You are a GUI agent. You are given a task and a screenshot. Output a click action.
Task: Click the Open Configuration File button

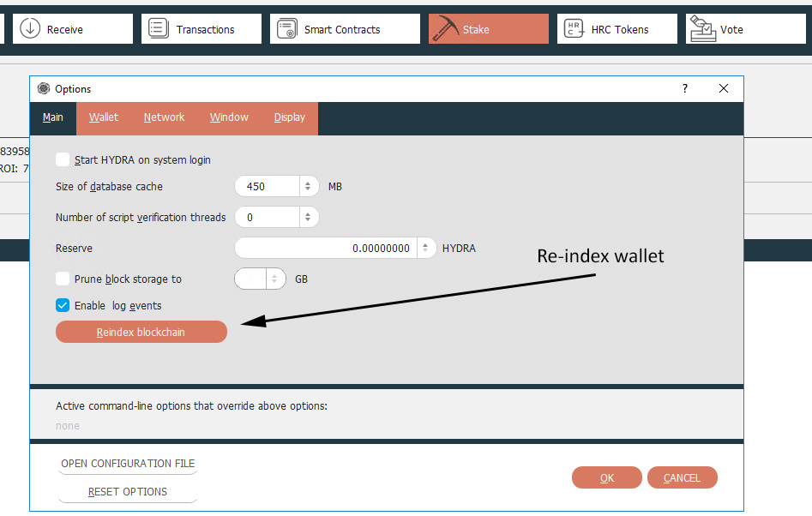point(128,464)
